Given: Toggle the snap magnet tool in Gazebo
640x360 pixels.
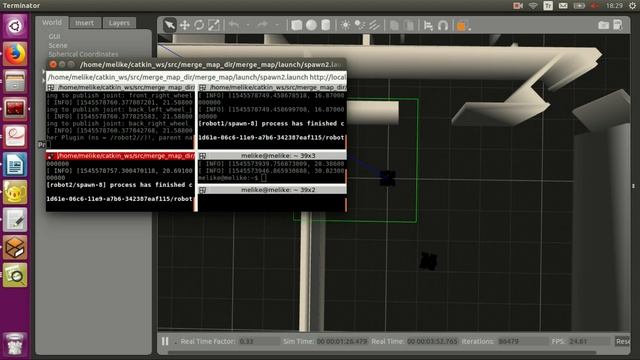Looking at the screenshot, I should click(443, 25).
